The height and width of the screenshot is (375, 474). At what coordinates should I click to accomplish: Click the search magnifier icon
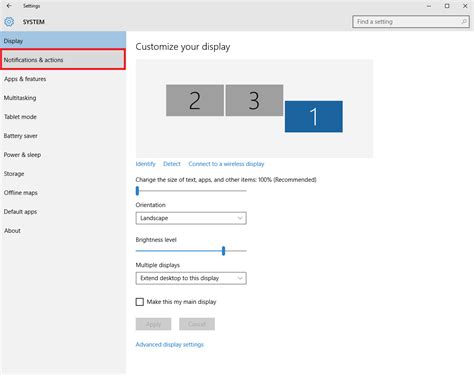(x=464, y=22)
